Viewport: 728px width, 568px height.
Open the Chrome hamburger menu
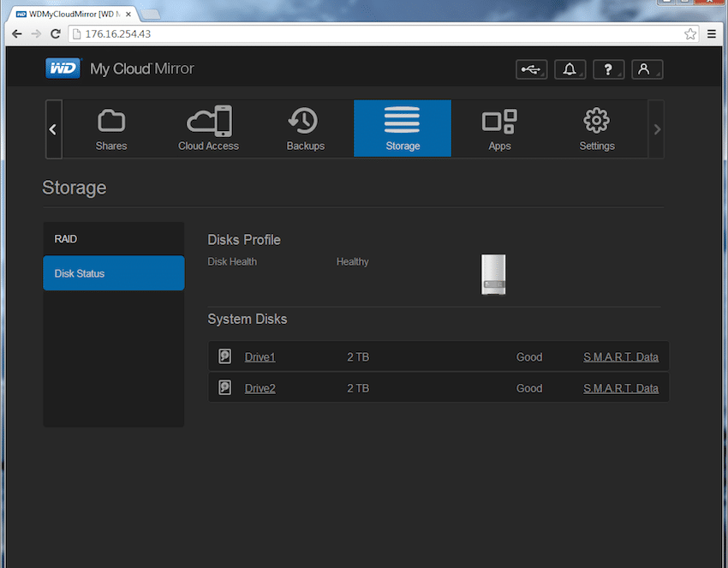coord(712,34)
